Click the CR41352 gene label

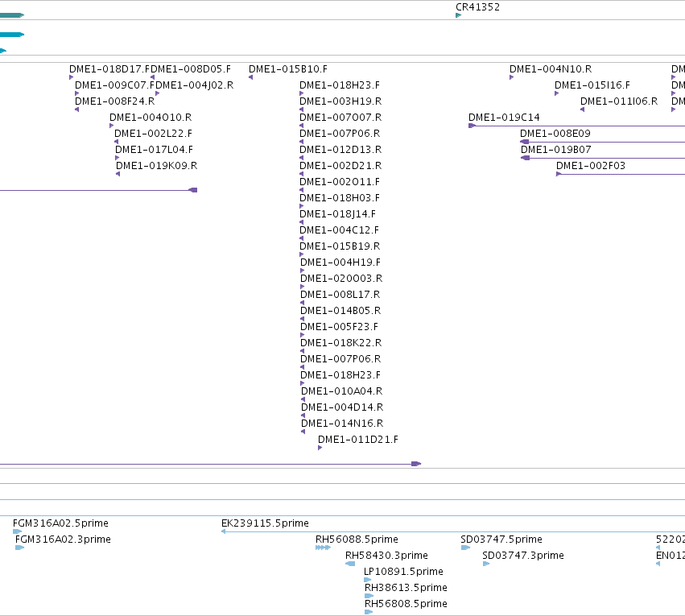point(477,7)
